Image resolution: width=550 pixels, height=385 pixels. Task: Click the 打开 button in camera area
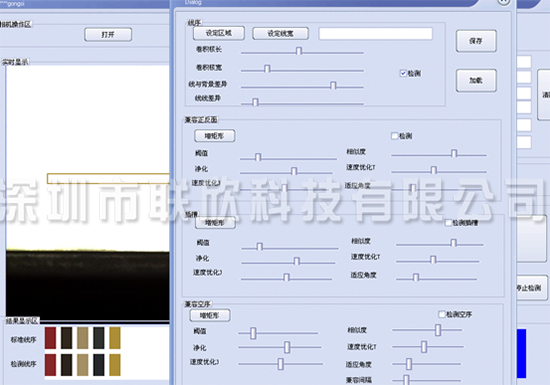click(x=108, y=34)
